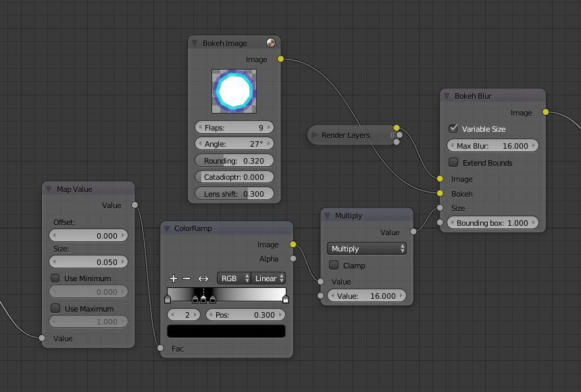581x392 pixels.
Task: Add a color stop with ColorRamp plus icon
Action: click(174, 278)
